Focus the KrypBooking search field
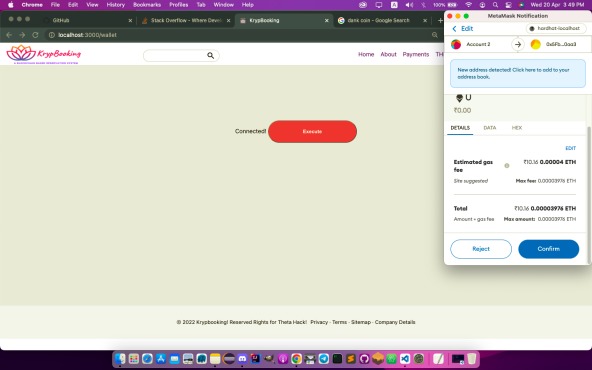 [181, 56]
